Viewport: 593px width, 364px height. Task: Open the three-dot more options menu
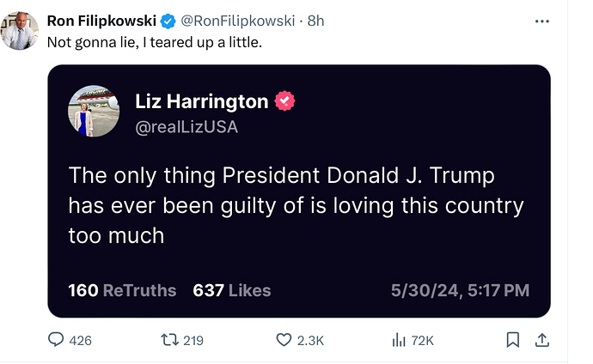[x=541, y=20]
